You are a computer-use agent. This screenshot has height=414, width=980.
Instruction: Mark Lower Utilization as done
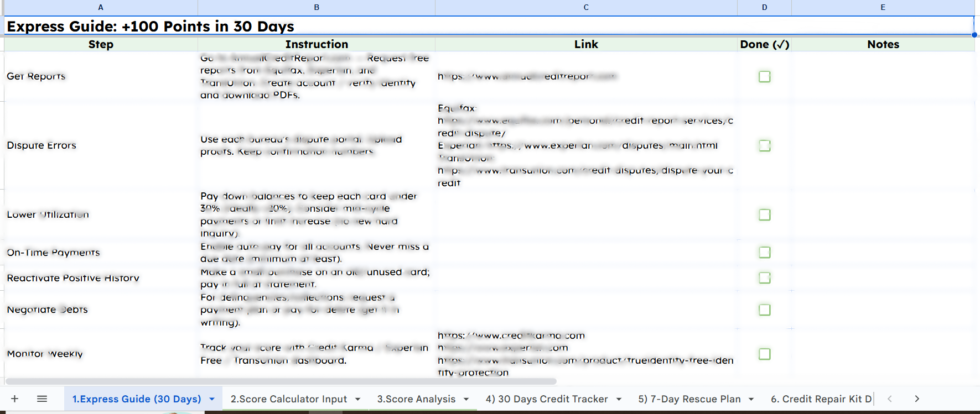click(764, 214)
